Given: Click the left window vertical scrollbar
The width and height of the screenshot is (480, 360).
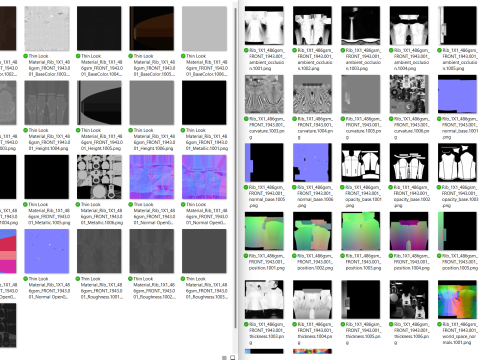Looking at the screenshot, I should click(x=236, y=167).
